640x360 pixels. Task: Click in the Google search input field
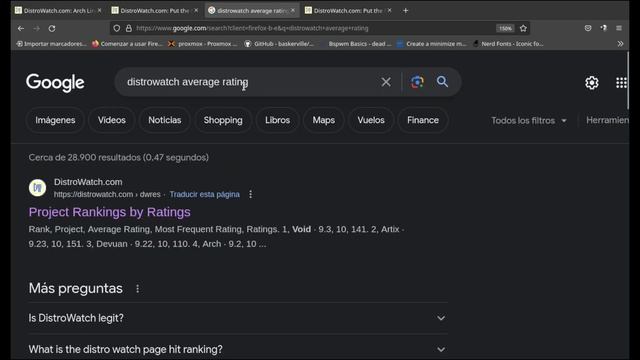click(249, 82)
